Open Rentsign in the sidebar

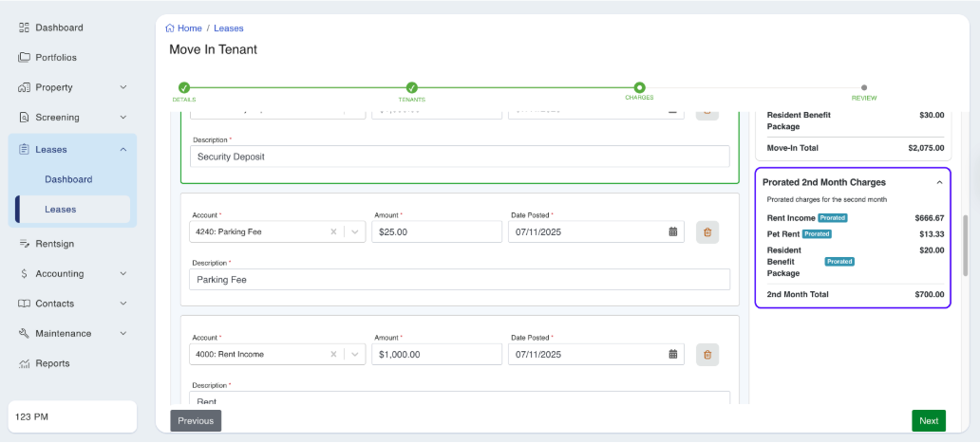[54, 244]
